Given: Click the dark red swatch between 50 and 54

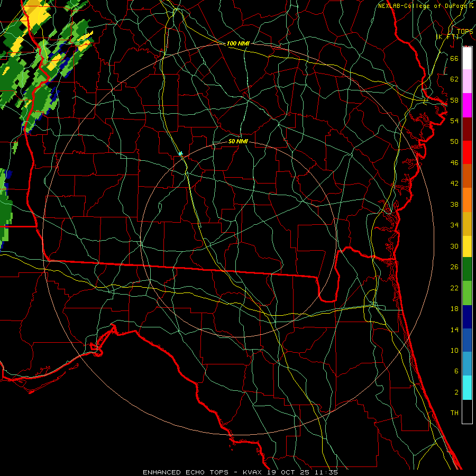Looking at the screenshot, I should tap(467, 129).
